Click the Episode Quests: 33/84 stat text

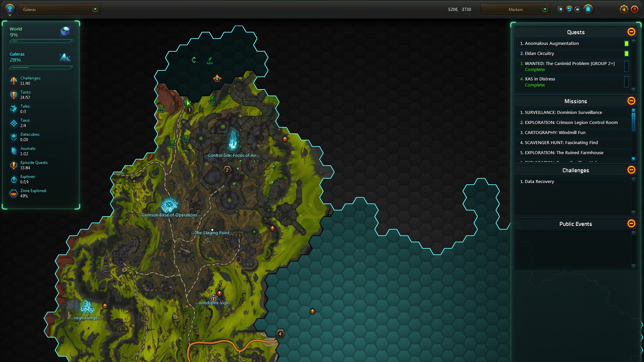(34, 165)
